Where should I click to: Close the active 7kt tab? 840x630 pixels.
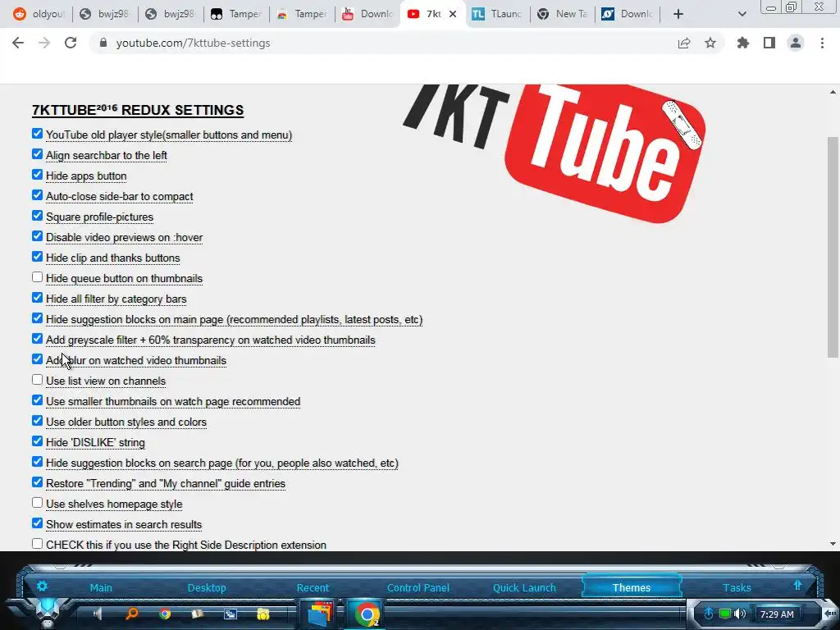(453, 14)
